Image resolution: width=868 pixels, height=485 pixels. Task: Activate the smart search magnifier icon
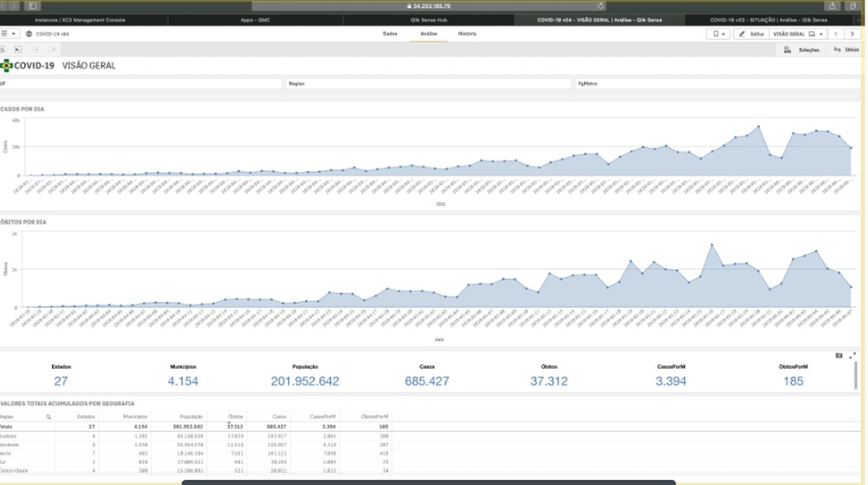[4, 50]
